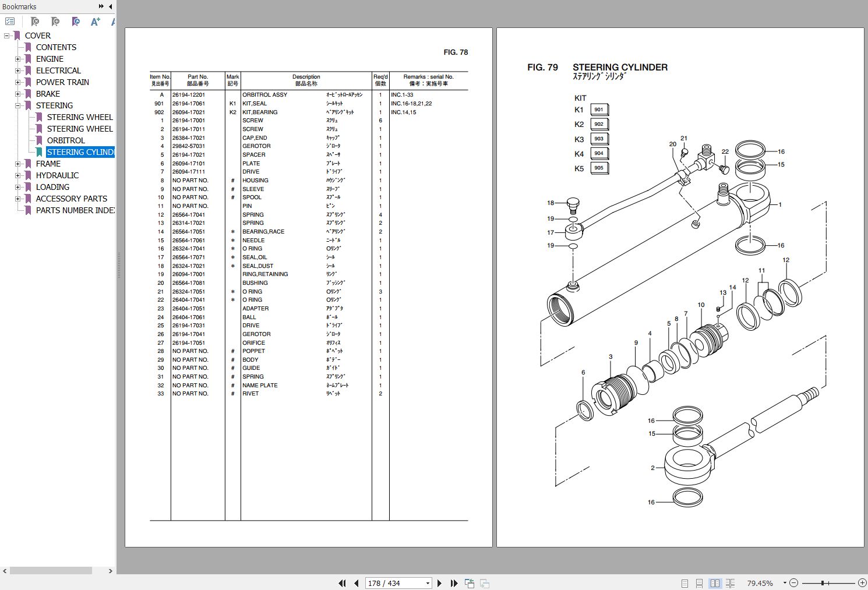Expand the HYDRAULIC bookmark tree node
The image size is (868, 590).
[x=19, y=175]
